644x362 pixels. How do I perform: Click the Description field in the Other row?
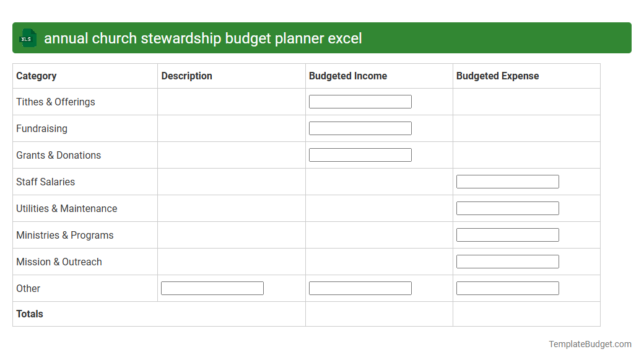(212, 288)
